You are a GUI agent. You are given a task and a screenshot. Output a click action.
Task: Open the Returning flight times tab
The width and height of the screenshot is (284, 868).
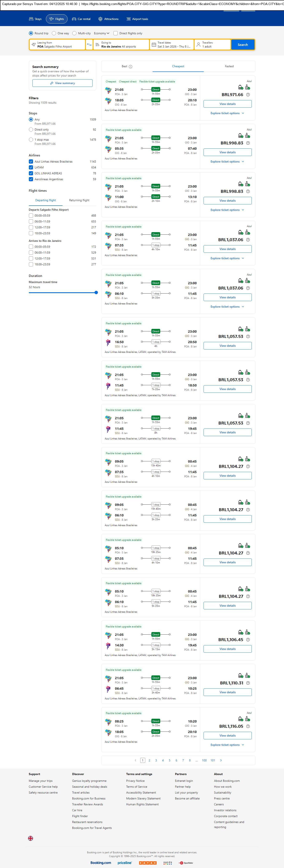[x=79, y=200]
